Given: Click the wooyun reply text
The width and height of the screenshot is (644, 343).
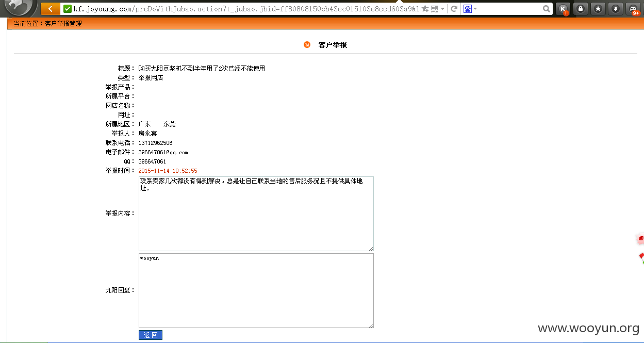Looking at the screenshot, I should tap(150, 258).
